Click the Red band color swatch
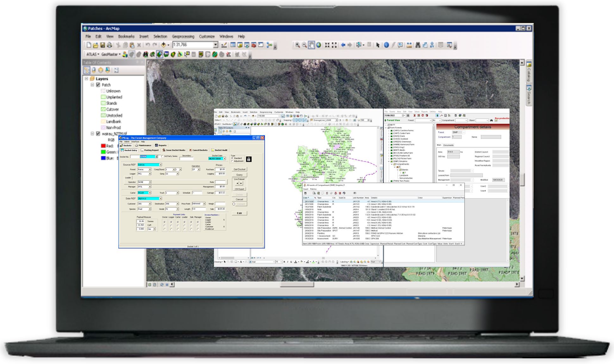Screen dimensions: 614x364 pyautogui.click(x=103, y=146)
